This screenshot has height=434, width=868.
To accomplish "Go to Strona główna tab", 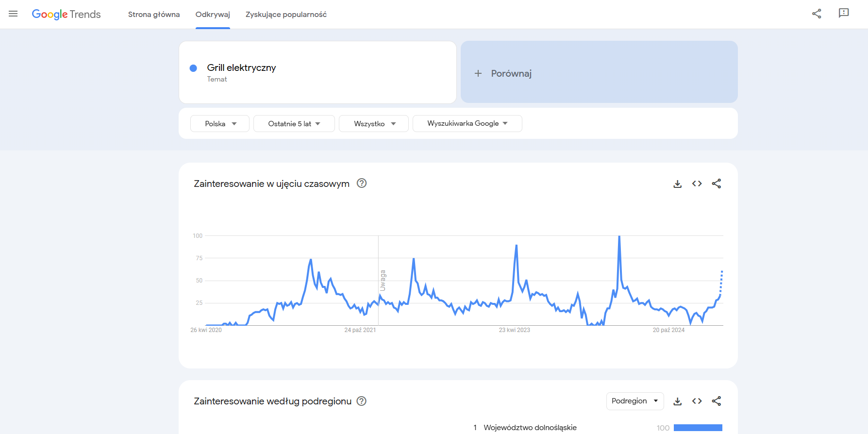I will [x=154, y=15].
